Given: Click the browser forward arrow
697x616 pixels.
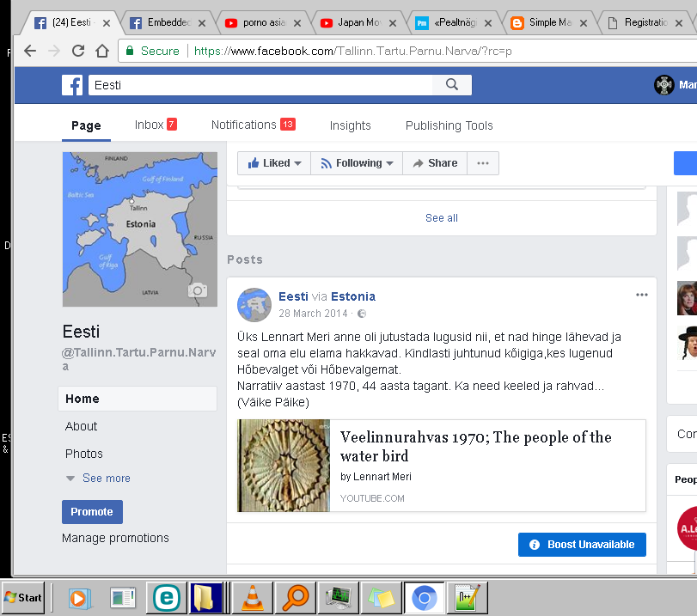Looking at the screenshot, I should 54,51.
